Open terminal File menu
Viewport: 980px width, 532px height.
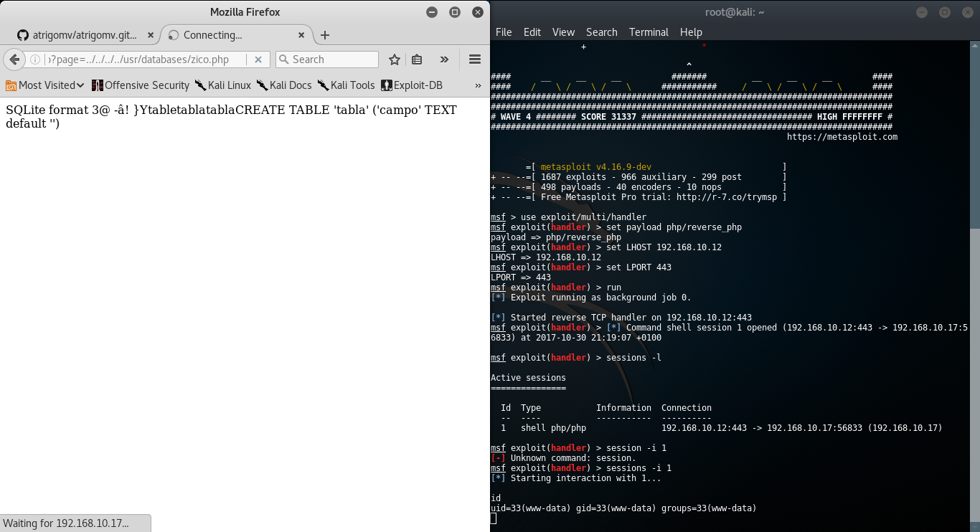coord(504,32)
